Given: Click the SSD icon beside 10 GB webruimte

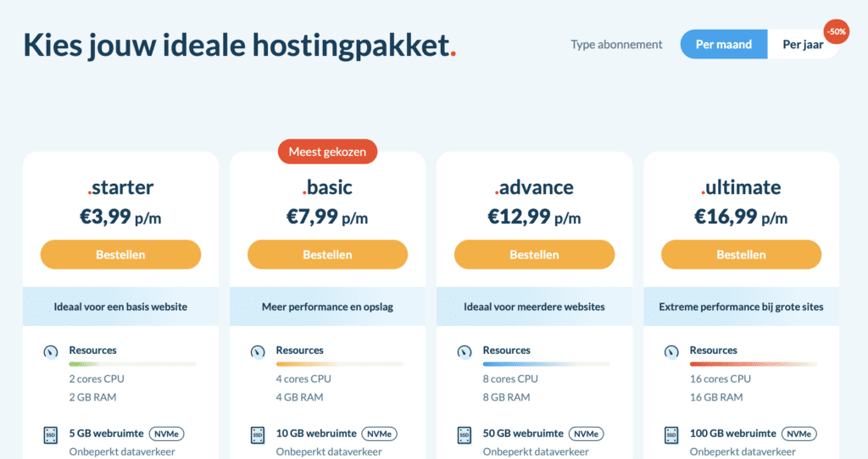Looking at the screenshot, I should [257, 435].
